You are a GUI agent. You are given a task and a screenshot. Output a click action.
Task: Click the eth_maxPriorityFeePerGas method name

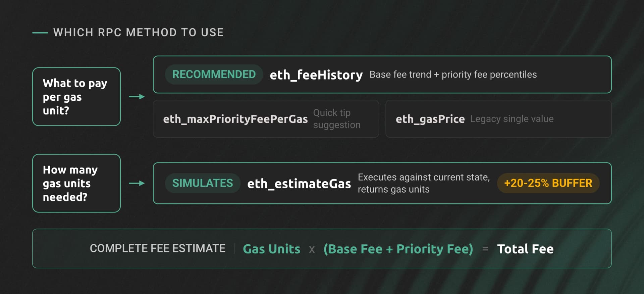[235, 119]
